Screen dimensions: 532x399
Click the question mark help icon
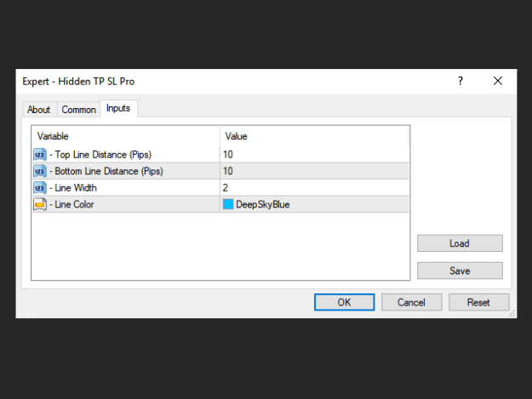[460, 81]
